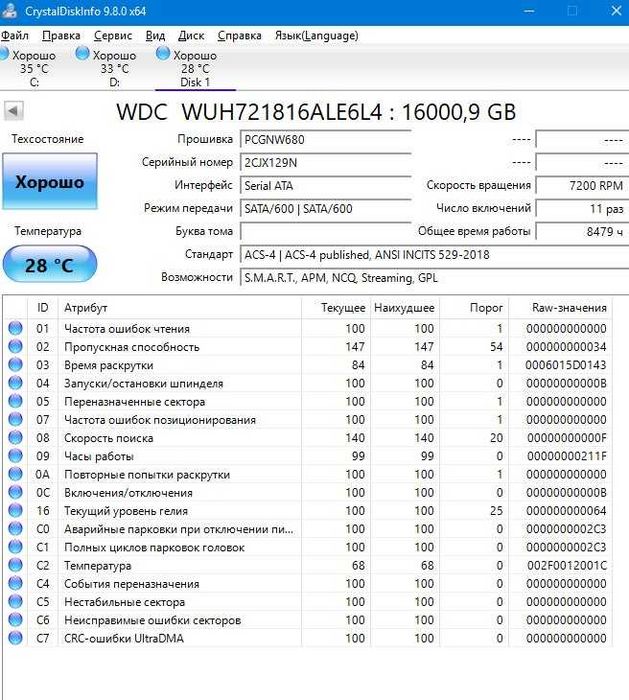Image resolution: width=629 pixels, height=700 pixels.
Task: Select the row 'CRC-ошибки UltraDMA'
Action: pos(308,638)
